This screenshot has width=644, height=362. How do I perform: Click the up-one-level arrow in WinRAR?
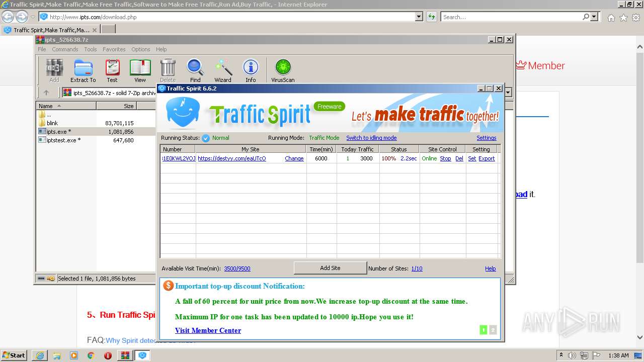pos(46,93)
